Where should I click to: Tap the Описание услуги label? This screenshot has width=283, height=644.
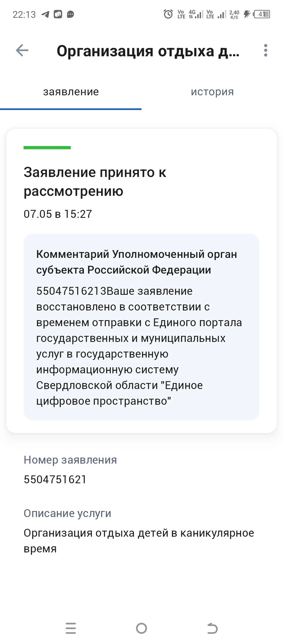pos(67,513)
